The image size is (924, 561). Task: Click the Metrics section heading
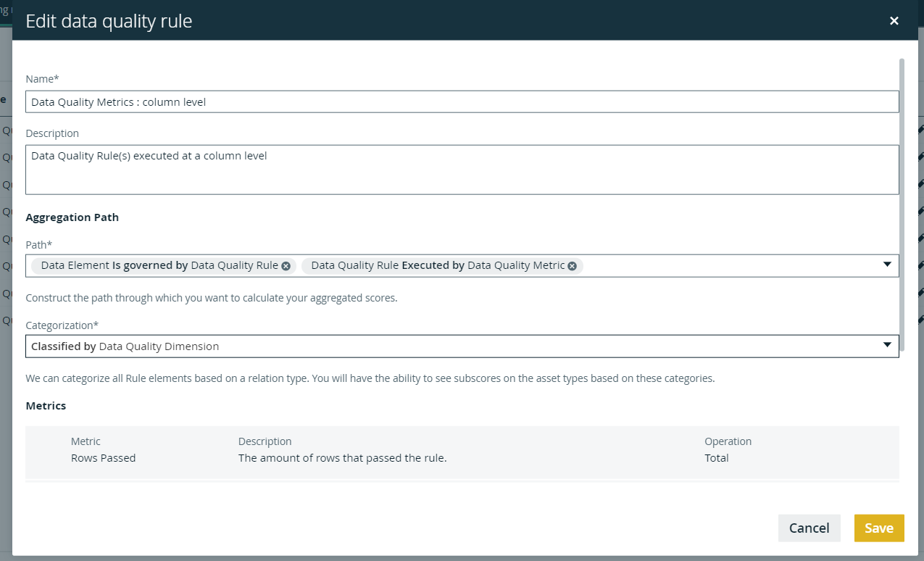[46, 406]
